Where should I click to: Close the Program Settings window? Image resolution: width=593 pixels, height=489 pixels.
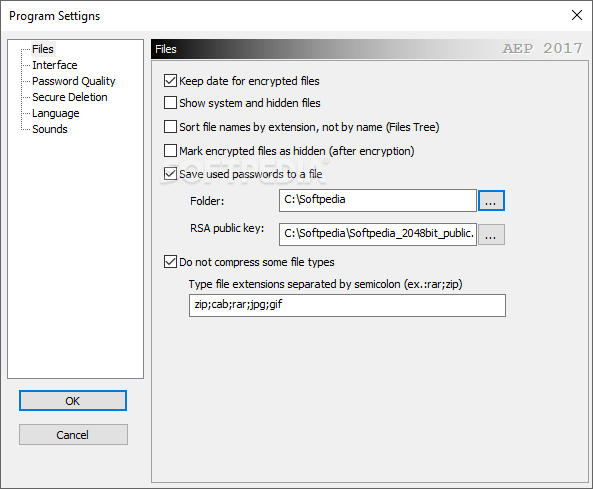pos(577,16)
